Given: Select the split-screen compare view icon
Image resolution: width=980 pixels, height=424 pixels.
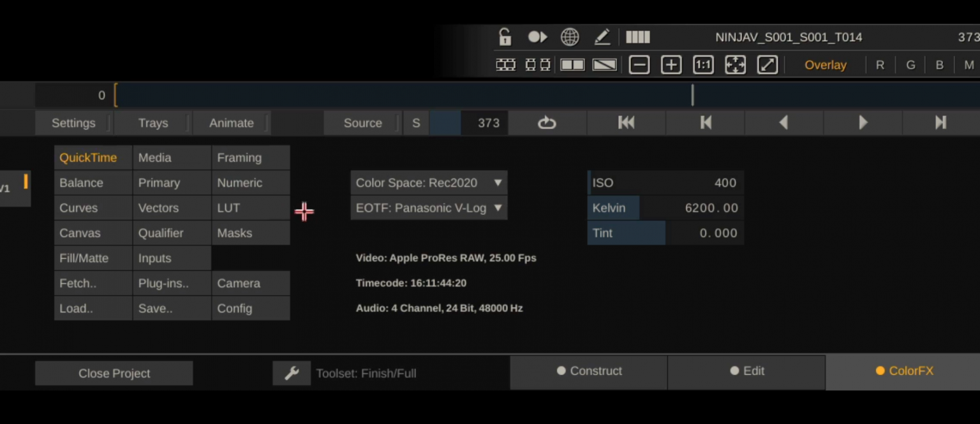Looking at the screenshot, I should tap(572, 64).
